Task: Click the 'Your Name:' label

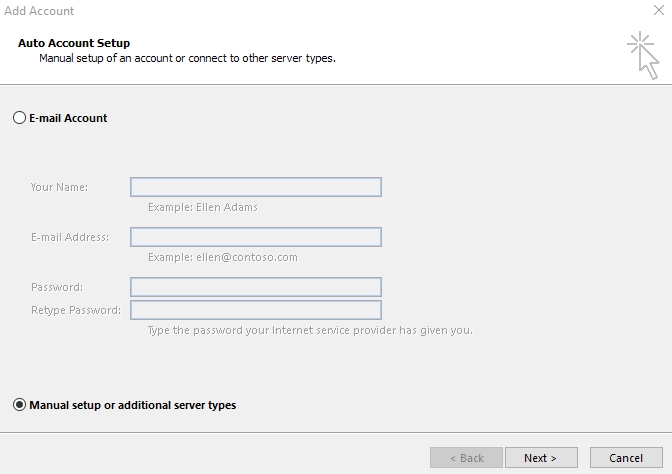Action: pyautogui.click(x=59, y=187)
